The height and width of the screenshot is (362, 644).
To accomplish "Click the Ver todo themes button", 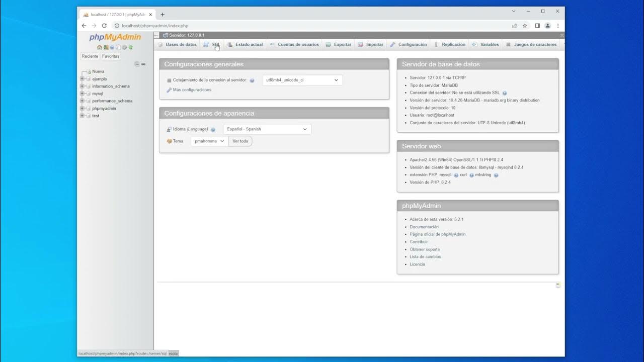I will (x=240, y=141).
